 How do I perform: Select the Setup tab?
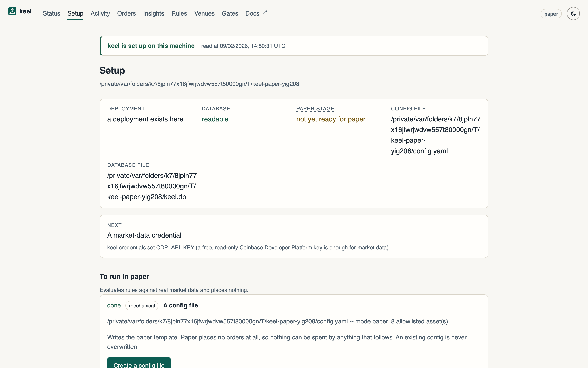coord(75,13)
